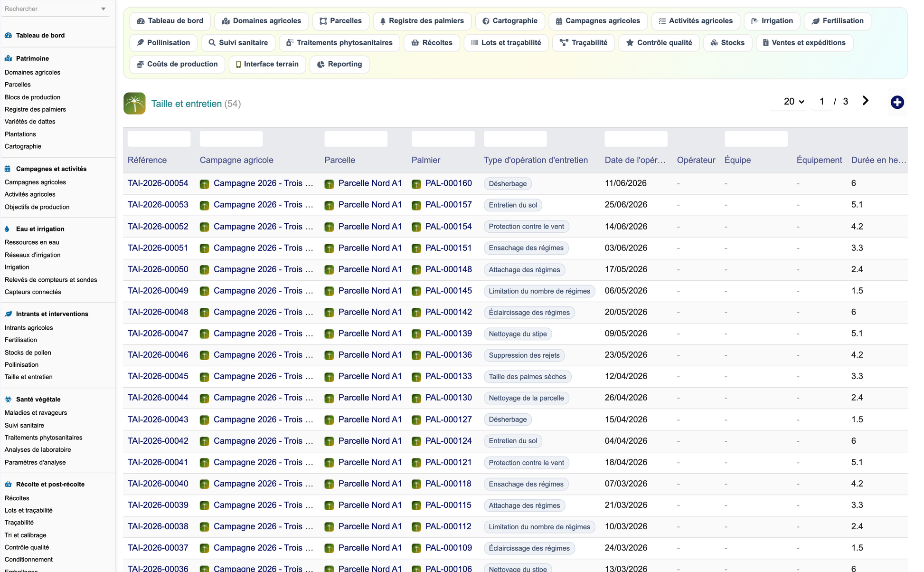The image size is (924, 572).
Task: Open the Coûts de production tab
Action: pyautogui.click(x=178, y=64)
